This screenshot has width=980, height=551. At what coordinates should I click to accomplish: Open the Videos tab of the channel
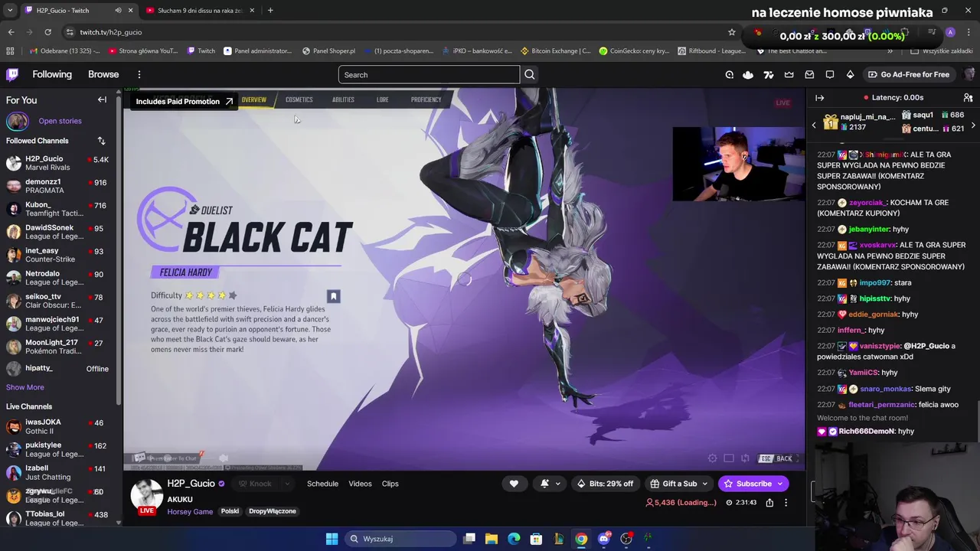click(x=360, y=484)
